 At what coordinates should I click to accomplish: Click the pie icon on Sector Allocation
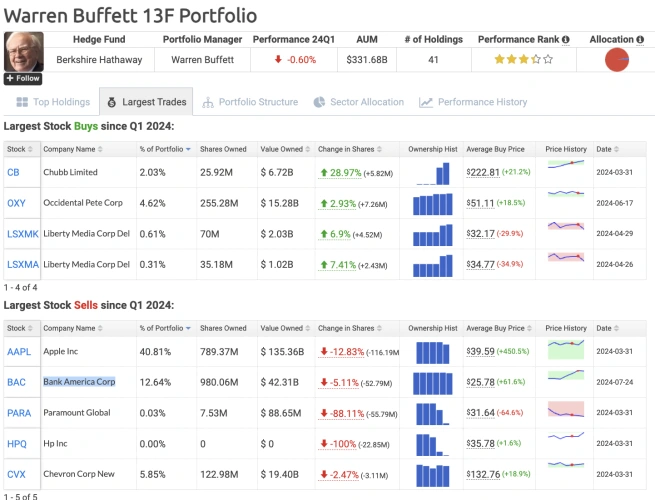(x=319, y=102)
